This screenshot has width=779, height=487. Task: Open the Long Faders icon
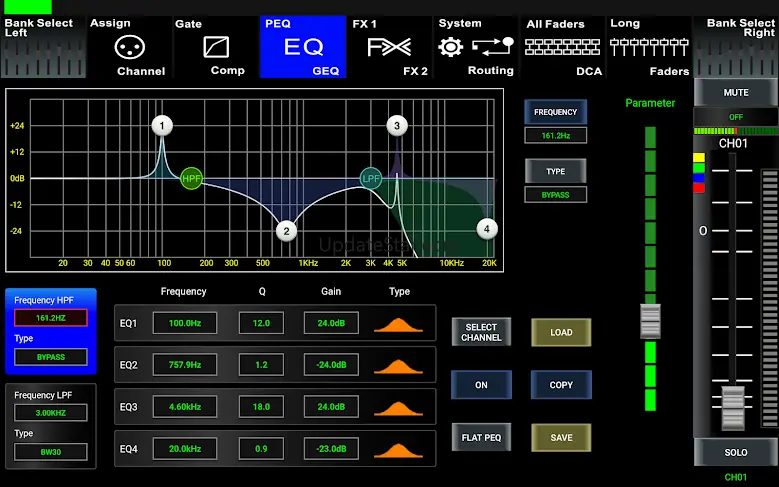pos(649,47)
